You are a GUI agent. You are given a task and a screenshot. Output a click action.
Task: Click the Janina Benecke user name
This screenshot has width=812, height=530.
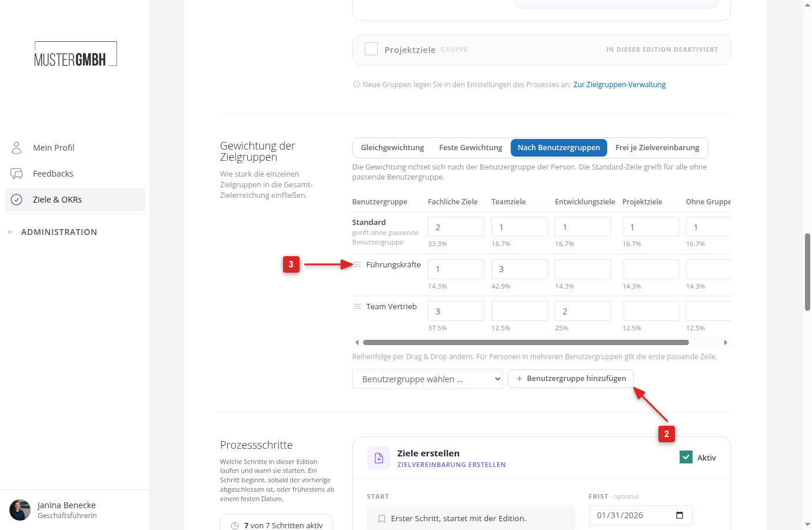pyautogui.click(x=66, y=505)
